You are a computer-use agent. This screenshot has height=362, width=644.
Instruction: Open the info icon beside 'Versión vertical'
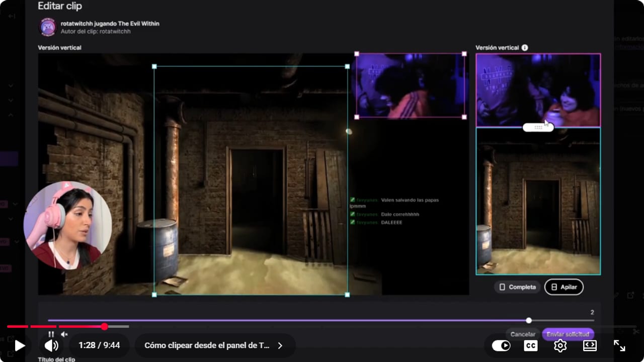(525, 48)
